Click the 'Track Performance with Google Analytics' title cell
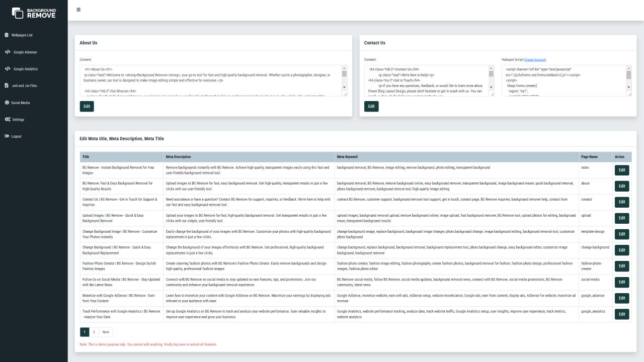Screen dimensions: 644x362 click(121, 315)
